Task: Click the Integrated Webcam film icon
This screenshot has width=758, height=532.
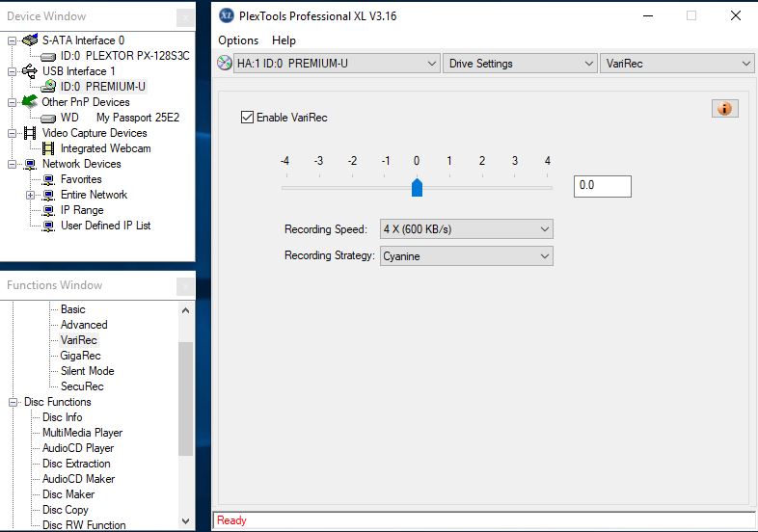Action: [x=48, y=148]
